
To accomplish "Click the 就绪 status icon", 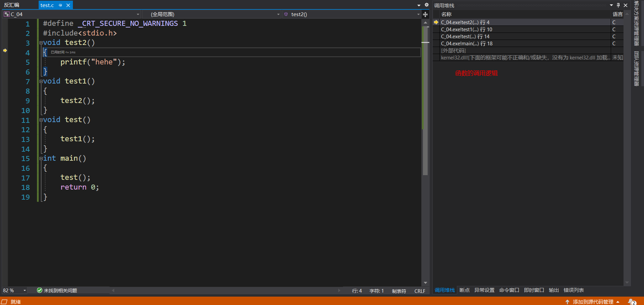I will click(4, 302).
